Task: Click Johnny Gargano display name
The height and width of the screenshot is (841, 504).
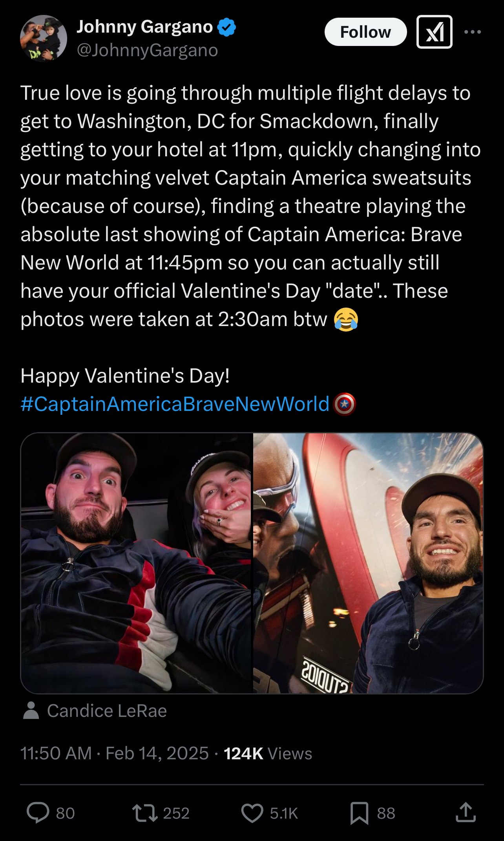Action: [144, 27]
